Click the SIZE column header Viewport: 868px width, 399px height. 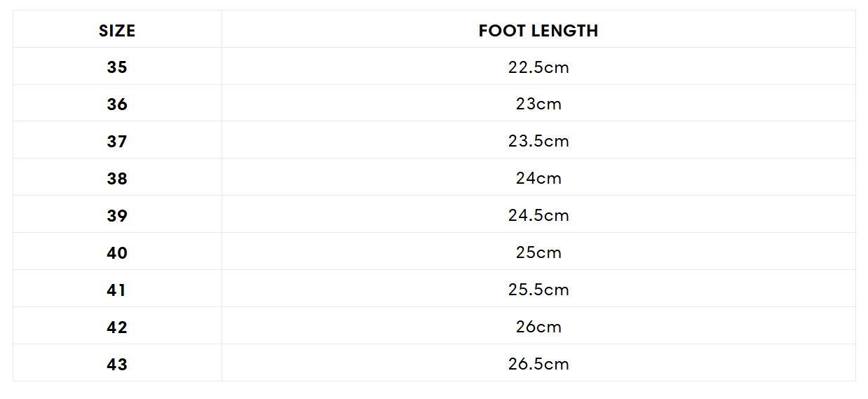point(117,31)
